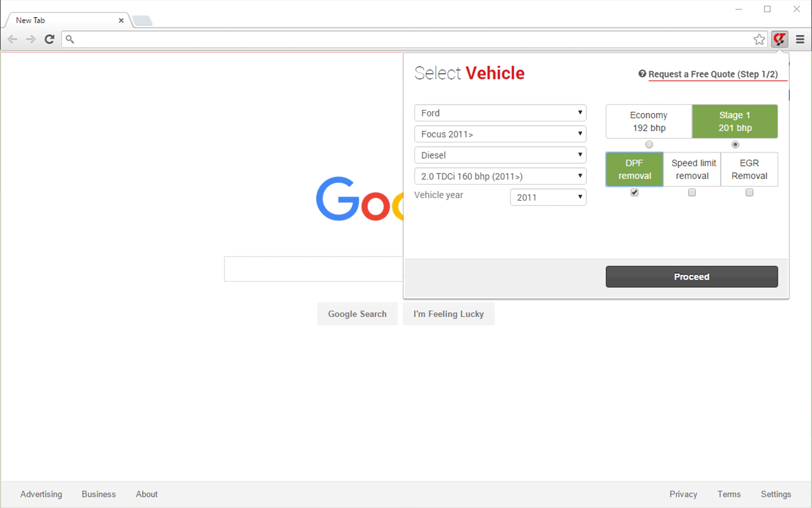Click the Proceed button
Screen dimensions: 812x508
pyautogui.click(x=691, y=277)
